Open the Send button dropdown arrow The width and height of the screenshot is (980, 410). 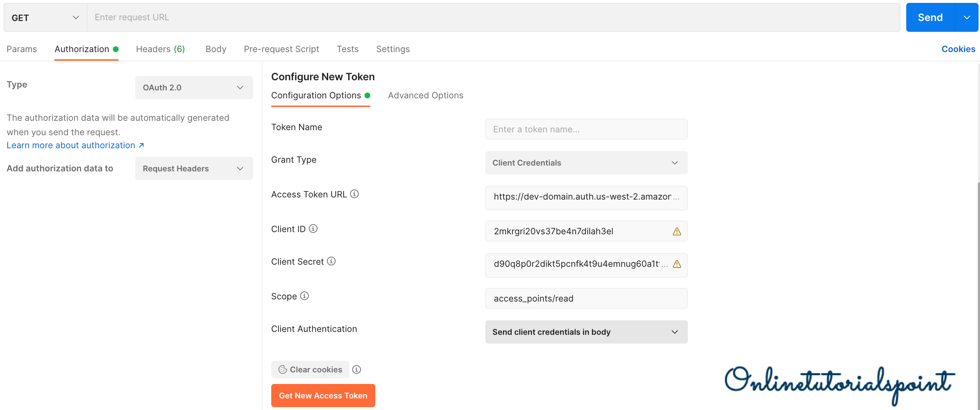pos(966,17)
